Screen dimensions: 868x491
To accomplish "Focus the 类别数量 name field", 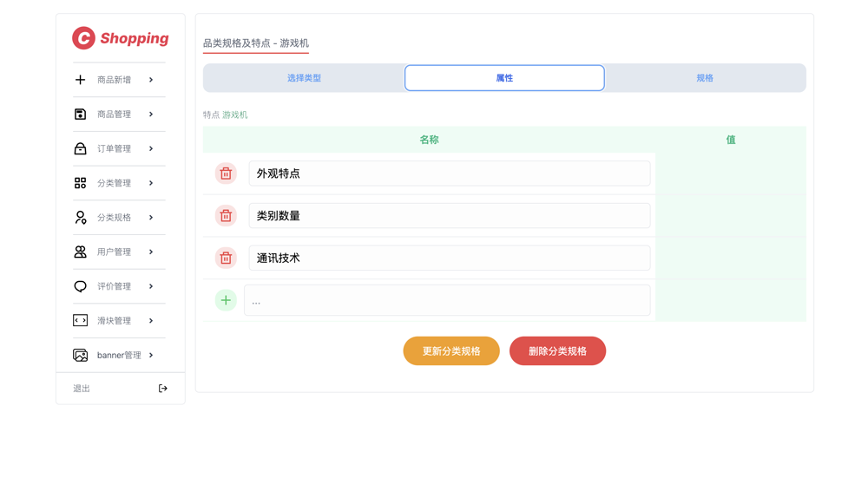I will (450, 216).
